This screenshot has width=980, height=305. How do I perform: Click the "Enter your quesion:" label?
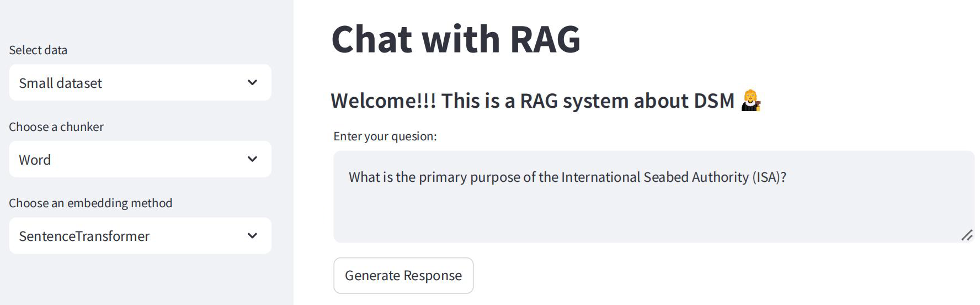pos(385,136)
